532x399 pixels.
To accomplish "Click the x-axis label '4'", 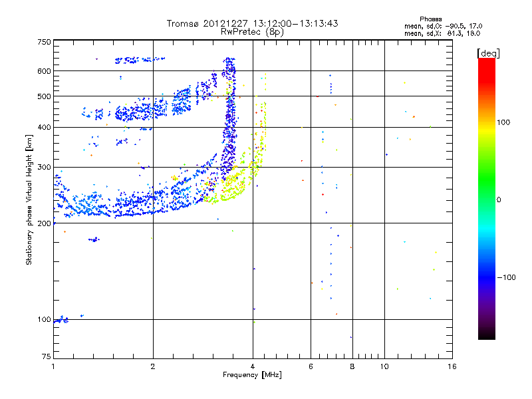I will (x=253, y=366).
